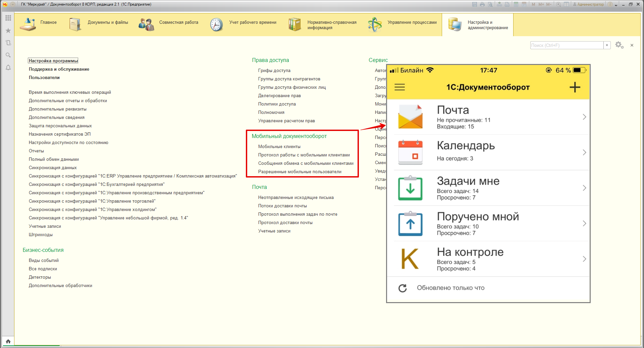Go to the home page icon
The width and height of the screenshot is (644, 348).
coord(8,341)
